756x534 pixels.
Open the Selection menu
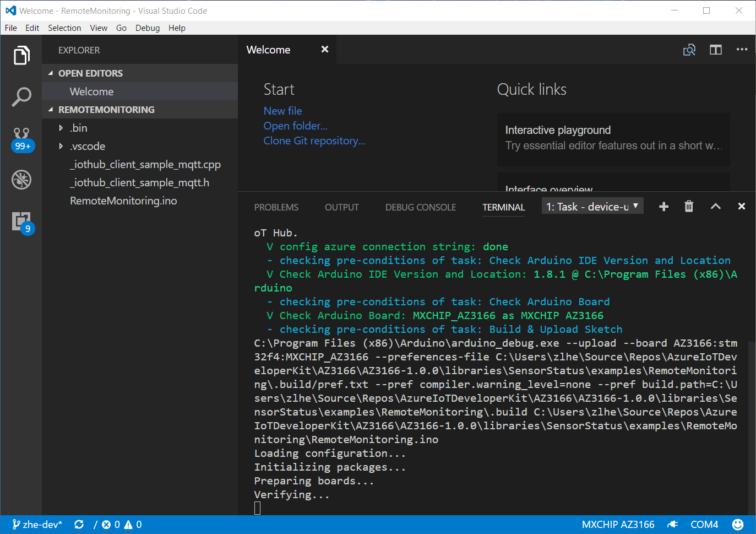pos(64,28)
